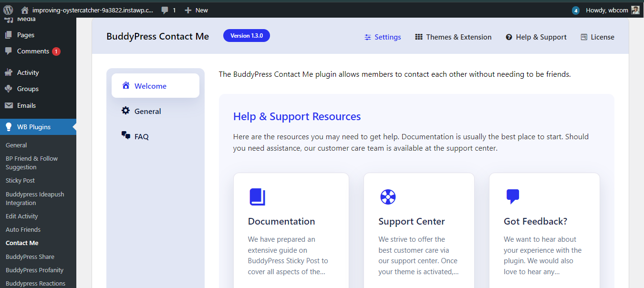Open BuddyPress Share submenu link
The height and width of the screenshot is (288, 644).
[x=30, y=257]
